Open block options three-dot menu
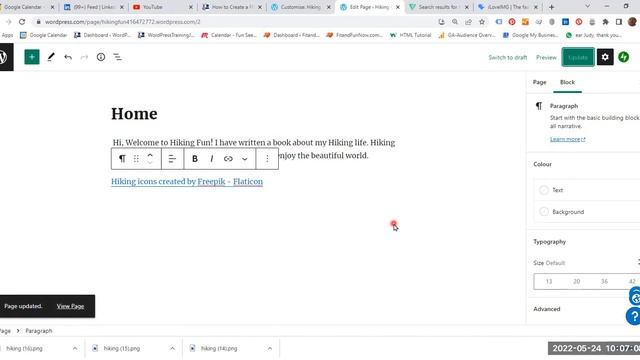This screenshot has height=360, width=640. 267,159
